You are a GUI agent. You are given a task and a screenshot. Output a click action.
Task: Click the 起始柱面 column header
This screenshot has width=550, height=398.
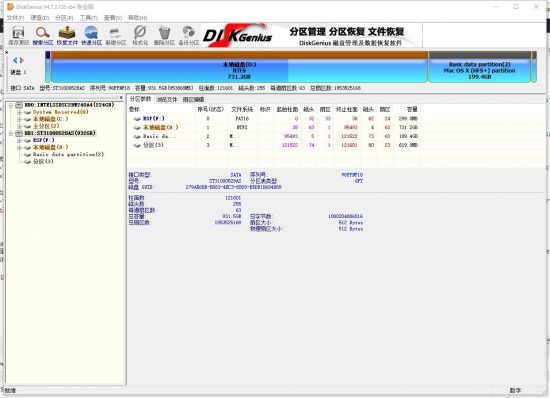point(287,109)
